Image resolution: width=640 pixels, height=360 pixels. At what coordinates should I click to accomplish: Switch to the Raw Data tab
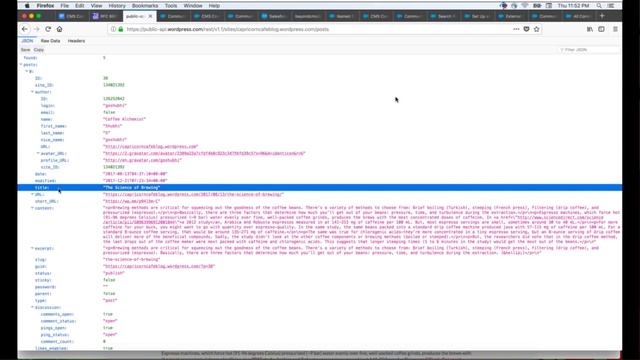pyautogui.click(x=50, y=41)
